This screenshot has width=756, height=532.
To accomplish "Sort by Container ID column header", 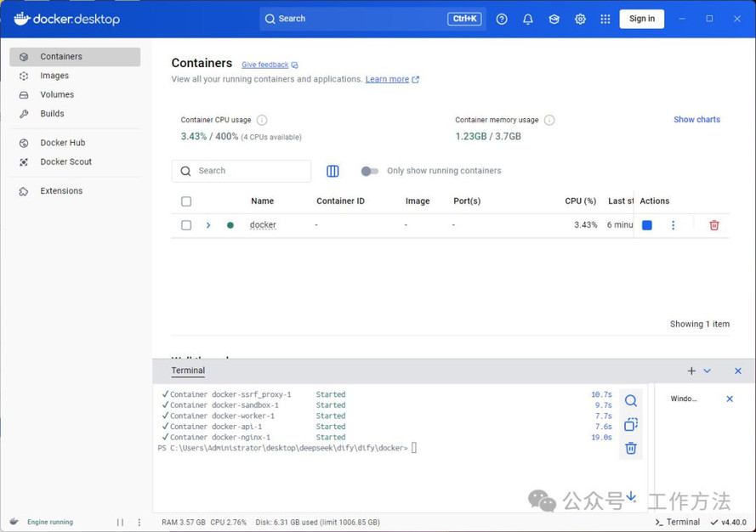I will coord(340,201).
